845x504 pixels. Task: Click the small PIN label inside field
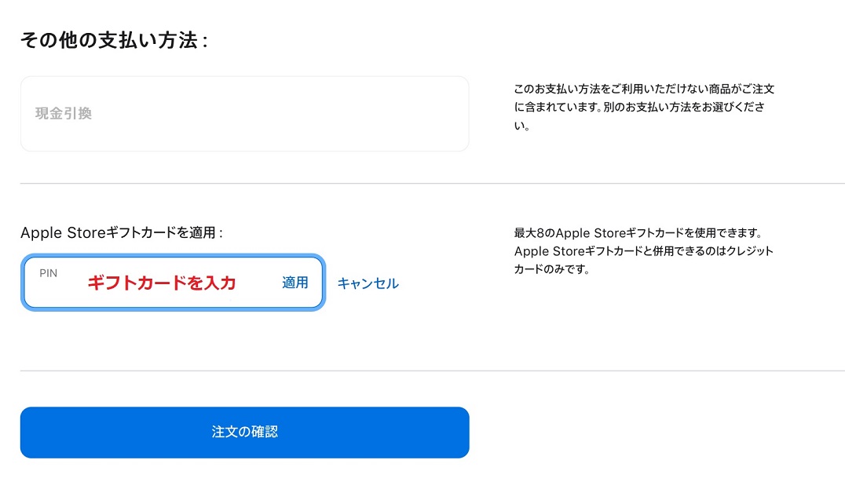pyautogui.click(x=48, y=273)
